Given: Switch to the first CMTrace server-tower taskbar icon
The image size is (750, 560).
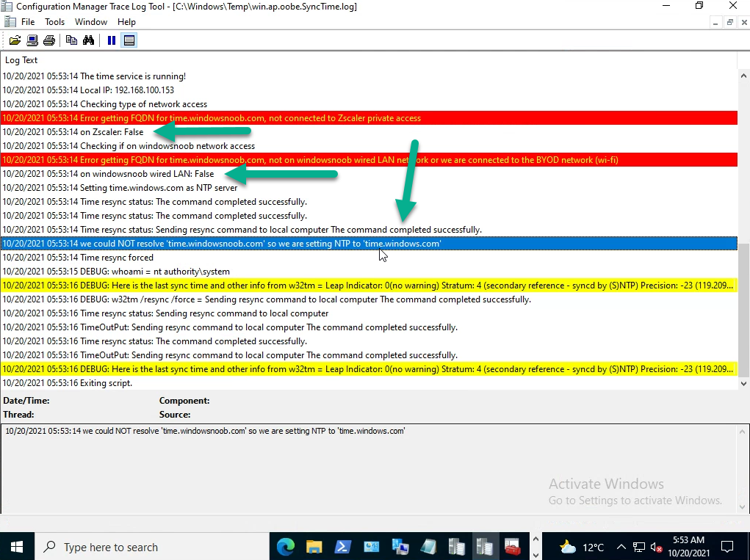Looking at the screenshot, I should (x=456, y=547).
